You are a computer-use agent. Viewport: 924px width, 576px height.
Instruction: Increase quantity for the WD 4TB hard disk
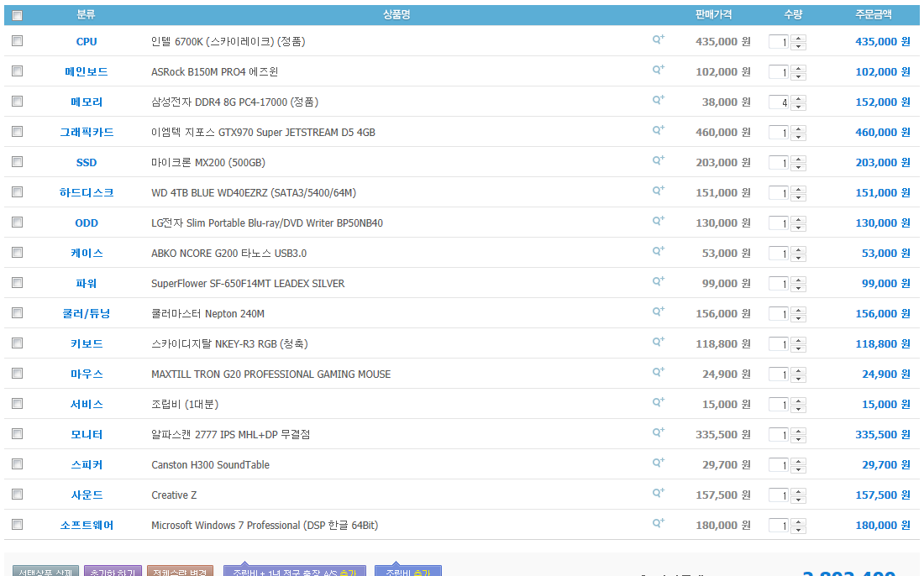pos(798,189)
